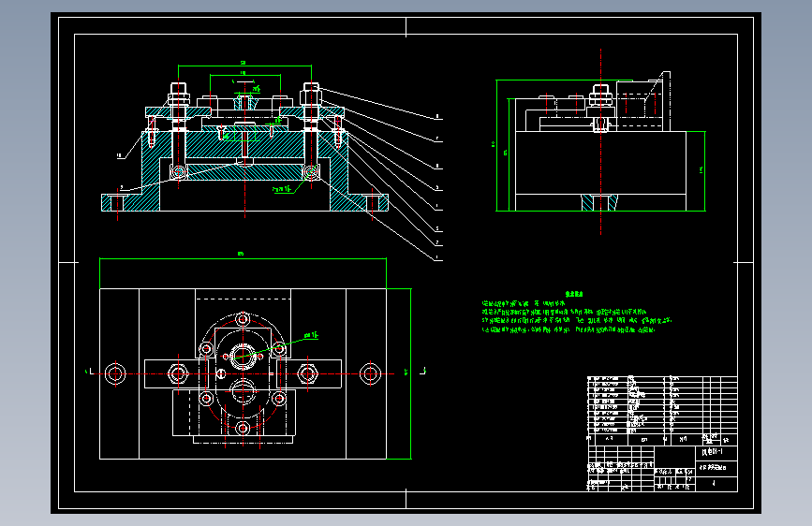Click the green technical notes text block

pyautogui.click(x=576, y=313)
